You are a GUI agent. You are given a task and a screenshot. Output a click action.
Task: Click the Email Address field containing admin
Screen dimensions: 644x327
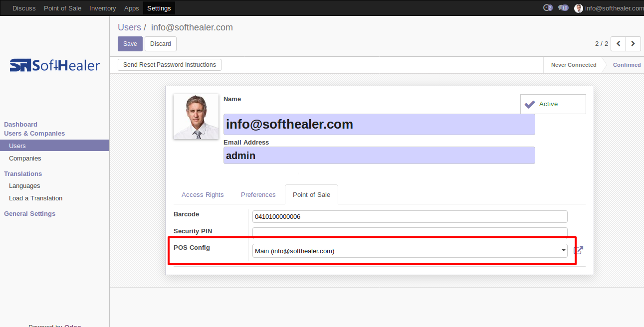point(379,156)
